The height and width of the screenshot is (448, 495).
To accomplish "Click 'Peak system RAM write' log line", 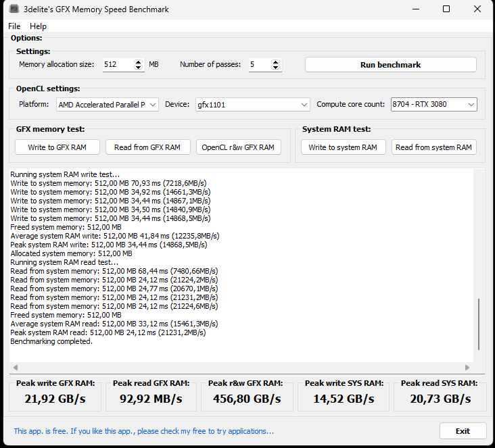I will click(x=109, y=245).
